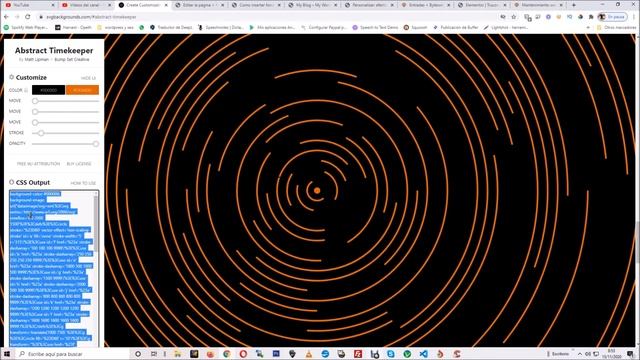Switch to the 'My Blog' tab
Image resolution: width=640 pixels, height=360 pixels.
point(312,5)
